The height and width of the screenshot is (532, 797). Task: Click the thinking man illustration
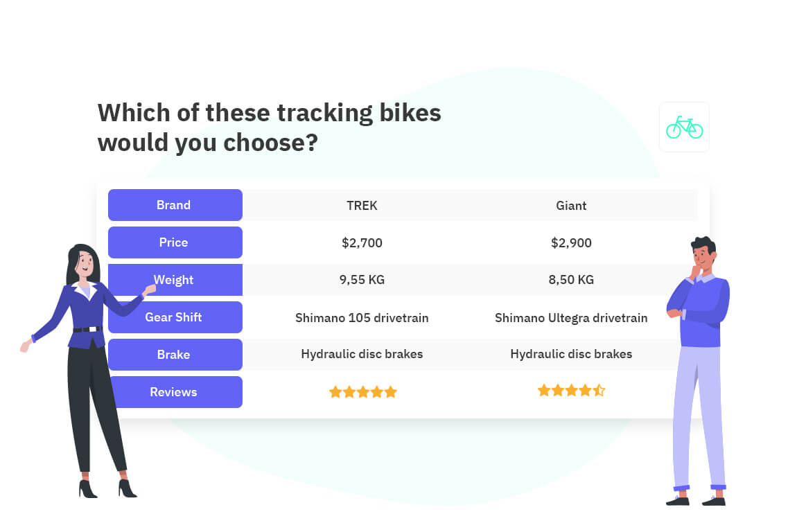697,367
